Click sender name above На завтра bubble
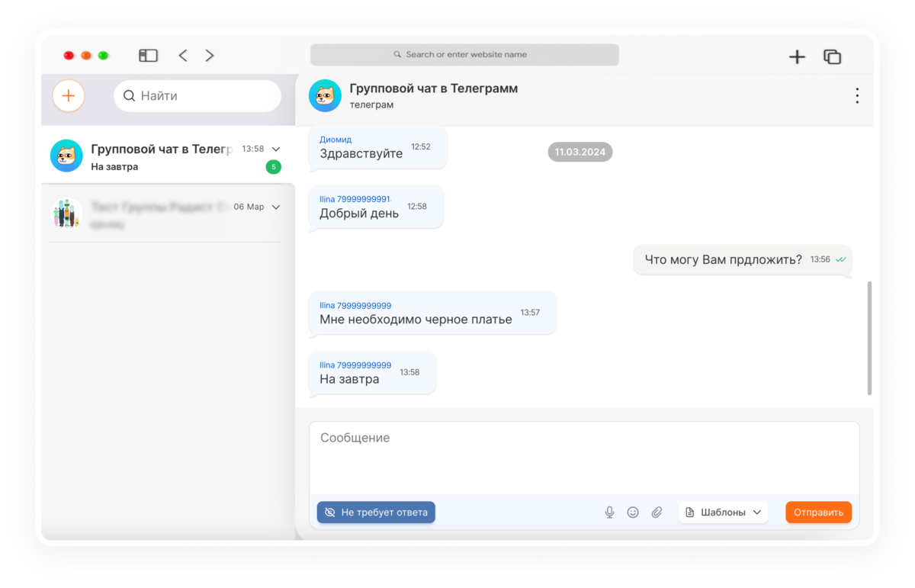 (x=355, y=365)
